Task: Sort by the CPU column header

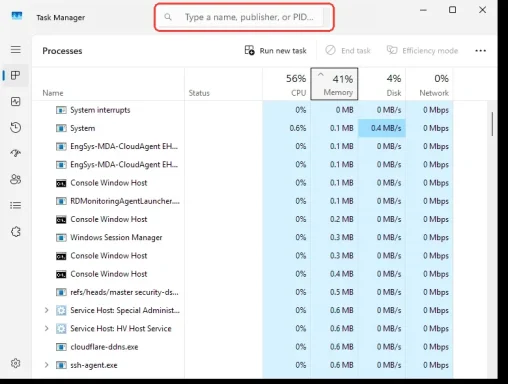Action: click(x=287, y=84)
